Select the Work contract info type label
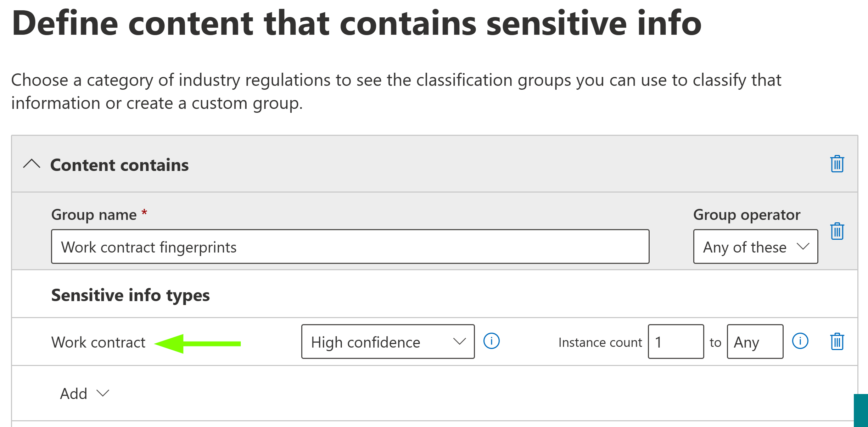Image resolution: width=868 pixels, height=427 pixels. 98,343
